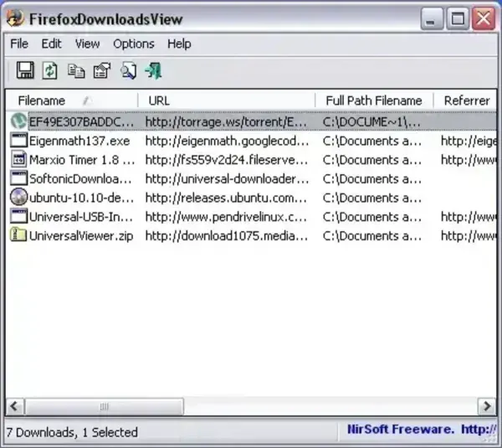Click the referrer cell in Universal-USB-In... row

pyautogui.click(x=469, y=217)
